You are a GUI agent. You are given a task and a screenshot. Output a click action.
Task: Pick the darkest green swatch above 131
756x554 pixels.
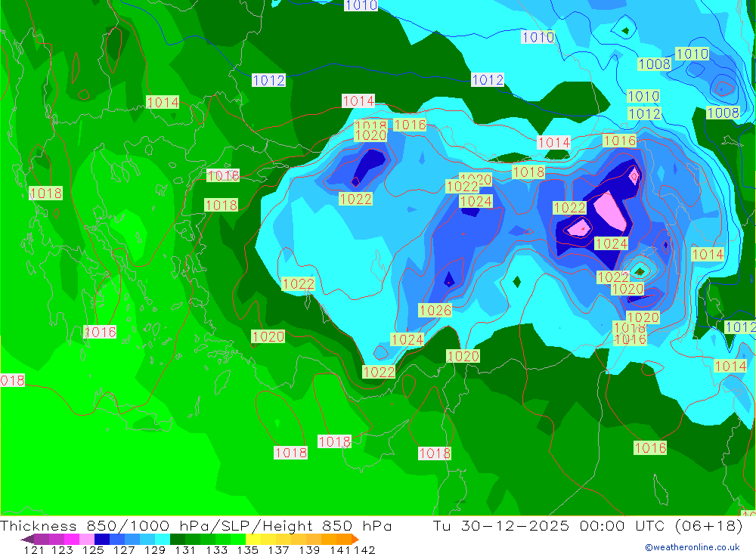[x=178, y=539]
